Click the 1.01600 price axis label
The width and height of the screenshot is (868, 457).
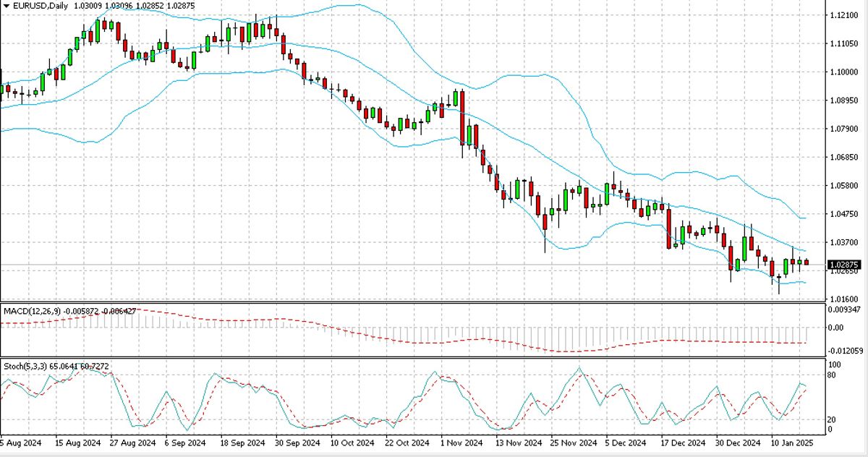pyautogui.click(x=844, y=298)
